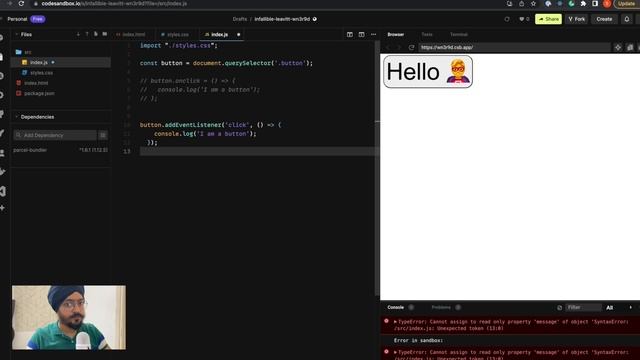Select the Browser preview tab
This screenshot has height=360, width=640.
[x=396, y=35]
